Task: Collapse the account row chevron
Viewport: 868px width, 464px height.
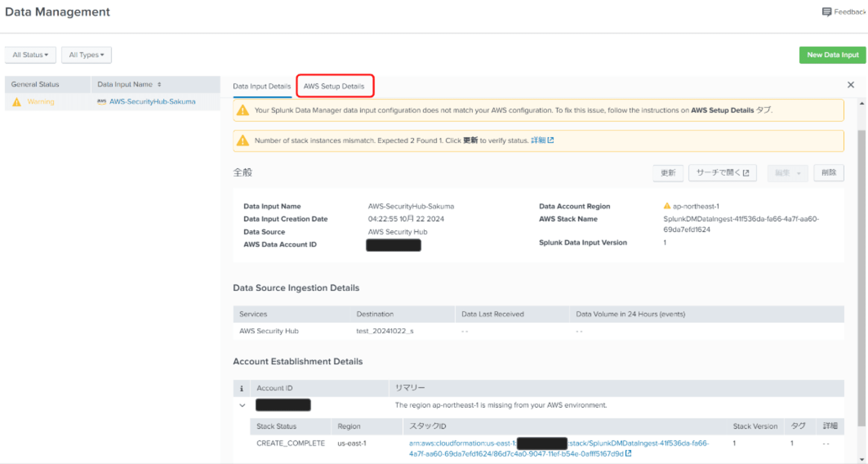Action: pyautogui.click(x=242, y=405)
